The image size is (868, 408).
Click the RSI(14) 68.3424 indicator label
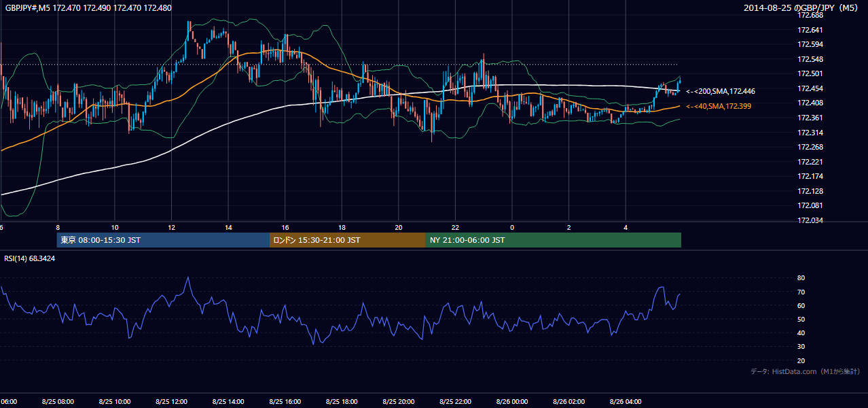tap(30, 258)
